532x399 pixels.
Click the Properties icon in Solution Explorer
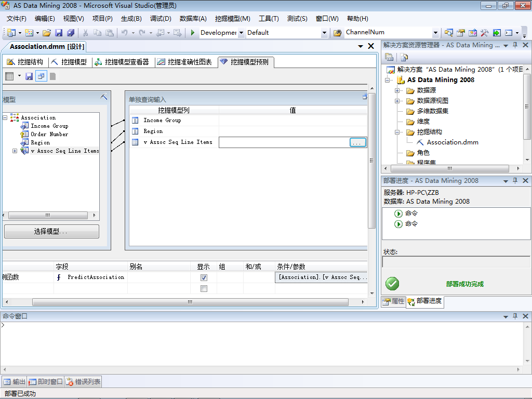[389, 57]
